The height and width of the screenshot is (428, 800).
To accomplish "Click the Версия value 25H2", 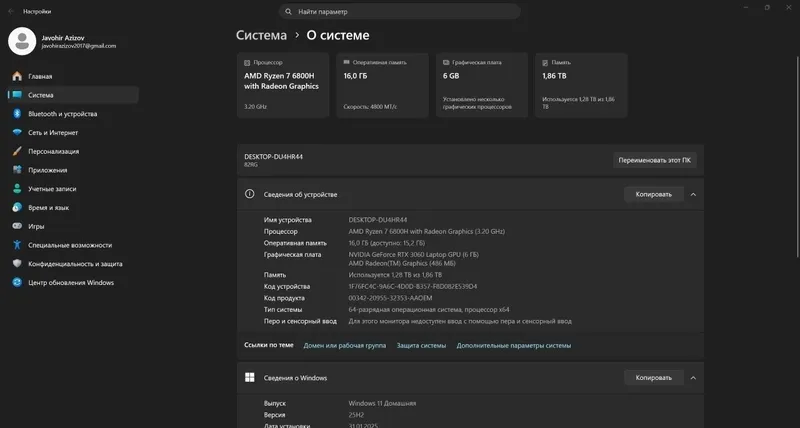I will point(356,415).
